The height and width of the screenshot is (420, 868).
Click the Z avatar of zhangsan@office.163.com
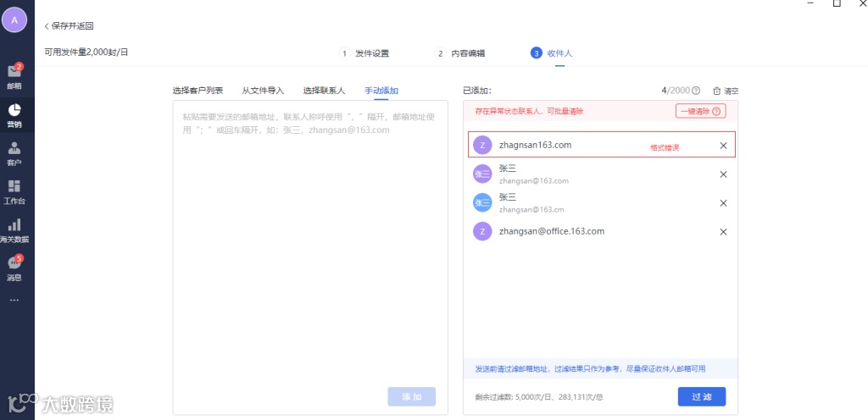pyautogui.click(x=482, y=231)
